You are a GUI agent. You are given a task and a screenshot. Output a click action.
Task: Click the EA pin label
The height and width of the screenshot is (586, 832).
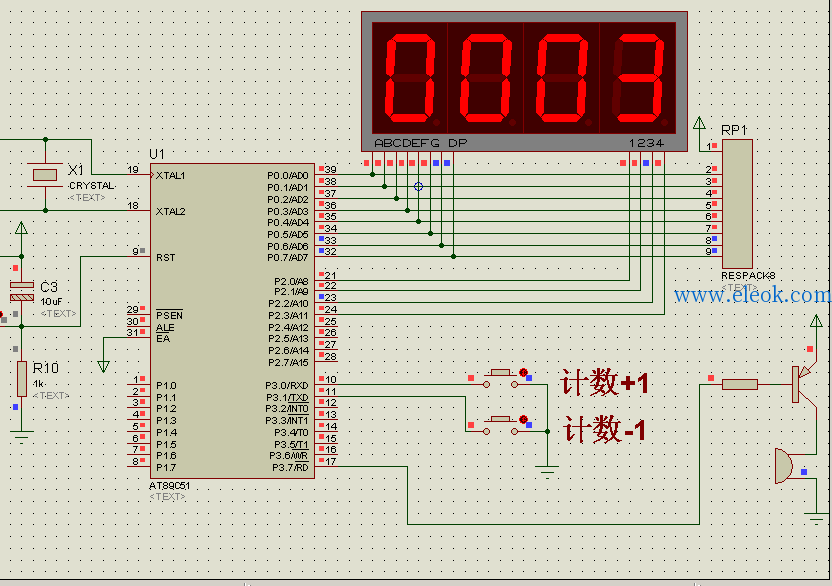coord(163,339)
